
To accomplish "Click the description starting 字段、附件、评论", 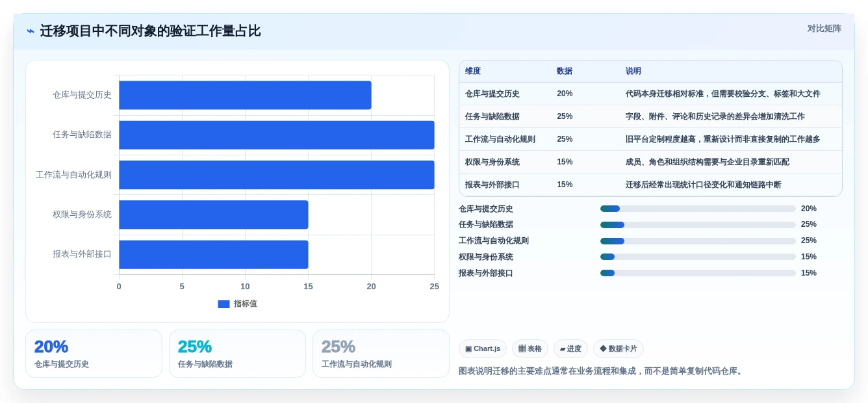I will pyautogui.click(x=715, y=116).
